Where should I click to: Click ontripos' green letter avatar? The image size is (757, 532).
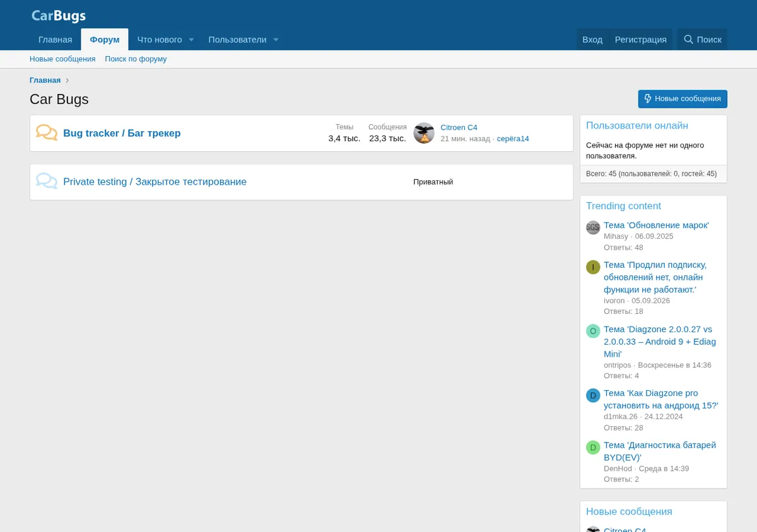593,332
